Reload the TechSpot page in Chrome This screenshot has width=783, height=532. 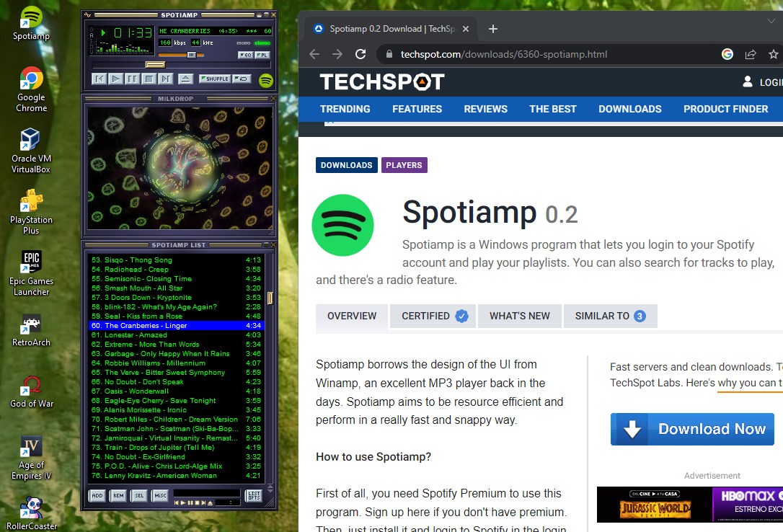360,54
